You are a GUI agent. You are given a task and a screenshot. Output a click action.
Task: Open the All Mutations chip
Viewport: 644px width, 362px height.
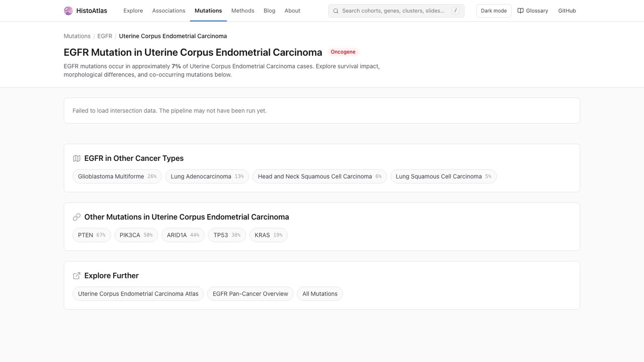tap(320, 294)
